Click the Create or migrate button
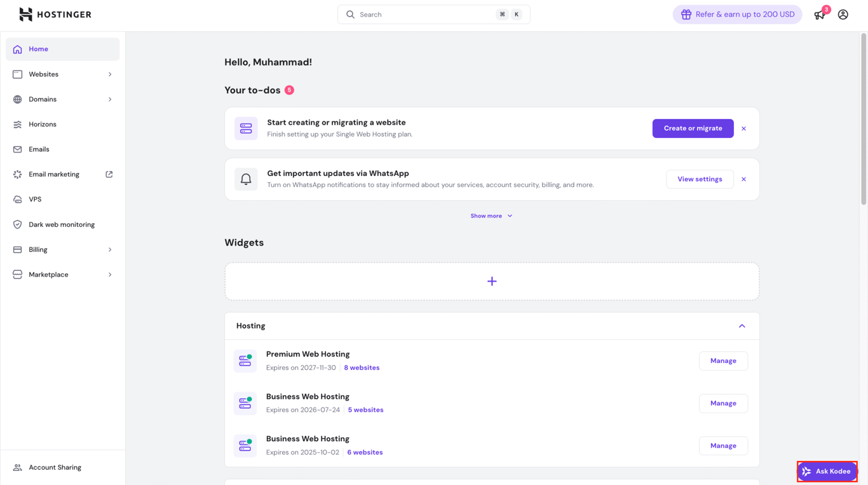Image resolution: width=868 pixels, height=485 pixels. point(693,128)
